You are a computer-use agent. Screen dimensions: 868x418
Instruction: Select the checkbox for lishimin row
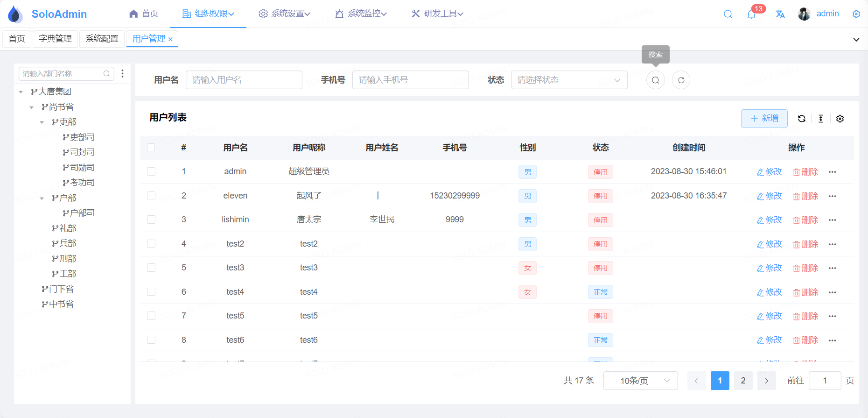[x=151, y=220]
